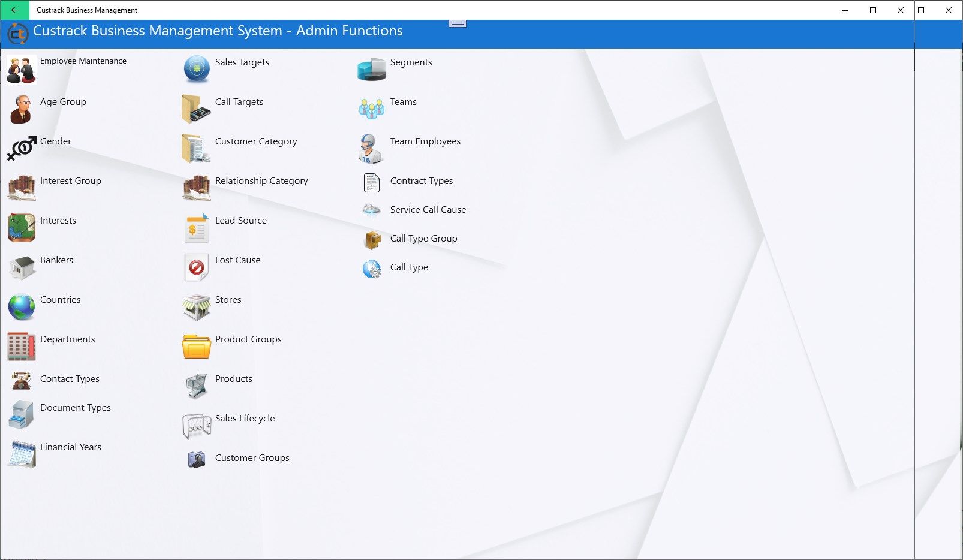This screenshot has height=560, width=963.
Task: Click the Relationship Category text label
Action: pyautogui.click(x=261, y=181)
